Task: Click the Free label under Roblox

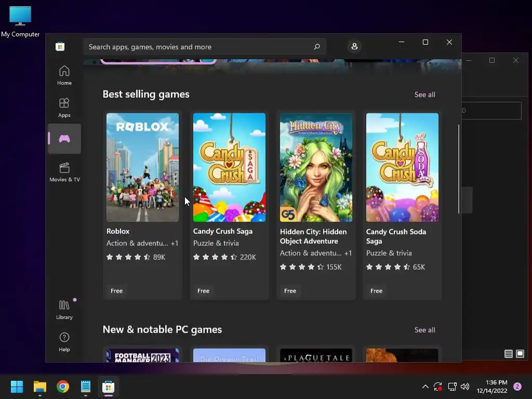Action: pos(117,291)
